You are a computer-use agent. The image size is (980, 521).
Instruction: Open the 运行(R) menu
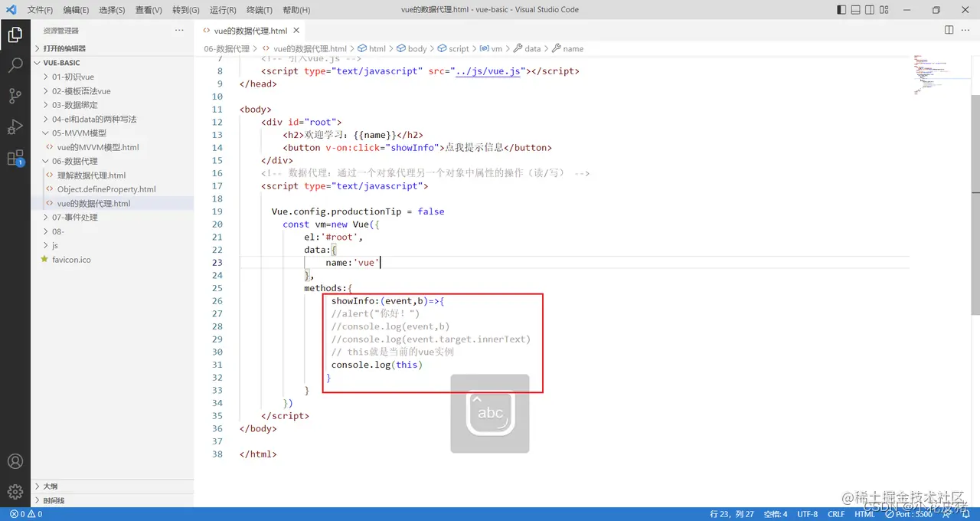[222, 10]
